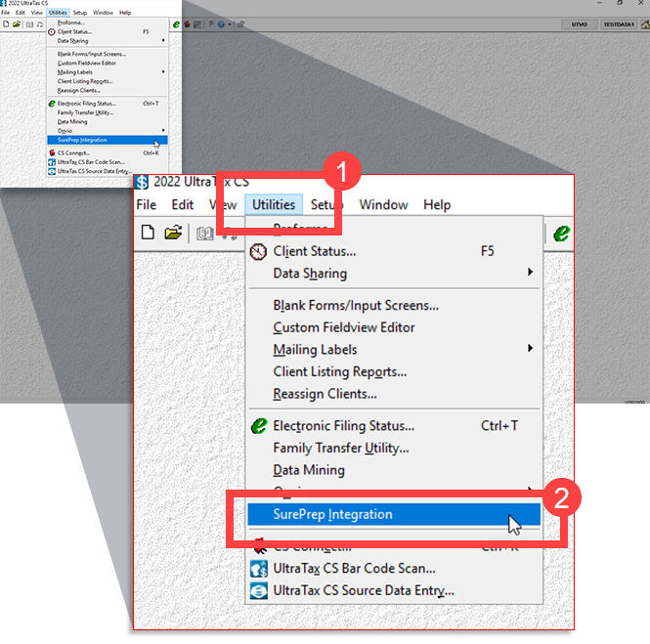Choose Custom Fieldview Editor in the enlarged menu
The image size is (650, 644).
point(394,327)
